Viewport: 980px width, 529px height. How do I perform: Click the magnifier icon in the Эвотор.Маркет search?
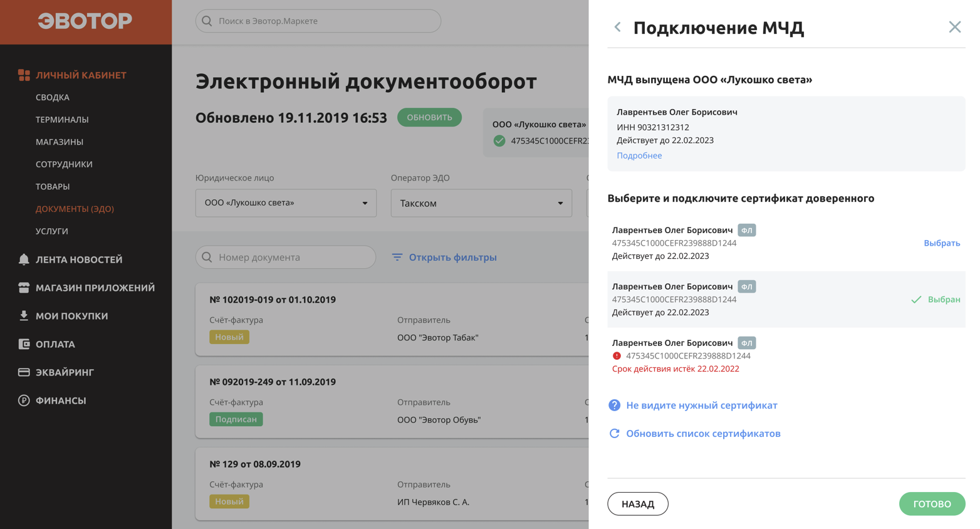pyautogui.click(x=207, y=21)
